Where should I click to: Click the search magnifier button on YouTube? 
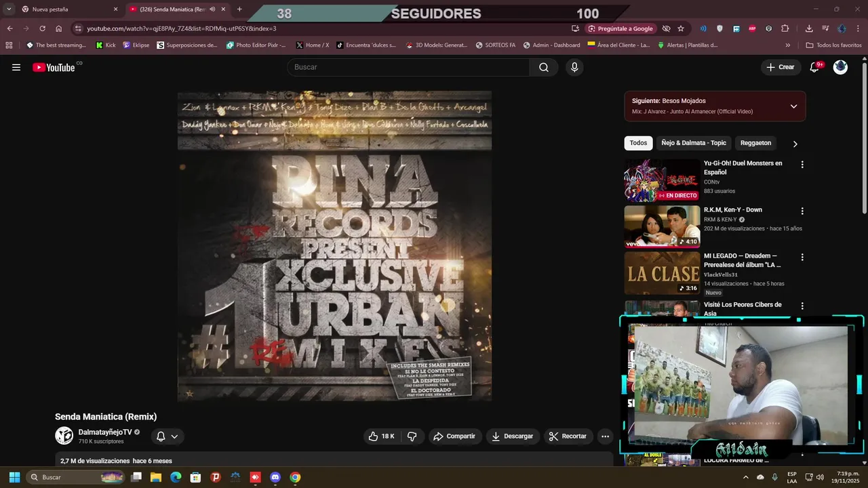coord(544,67)
